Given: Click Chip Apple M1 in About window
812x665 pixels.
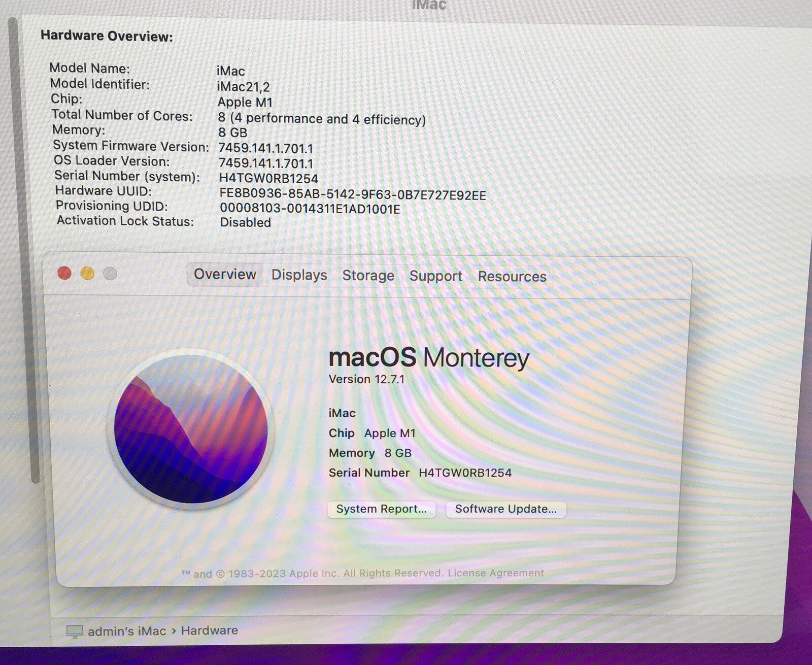Looking at the screenshot, I should tap(372, 433).
